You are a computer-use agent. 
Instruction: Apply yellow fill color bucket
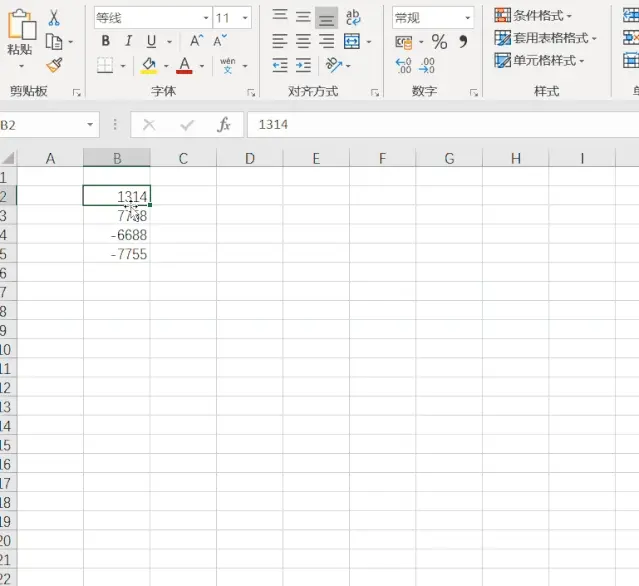pyautogui.click(x=148, y=65)
